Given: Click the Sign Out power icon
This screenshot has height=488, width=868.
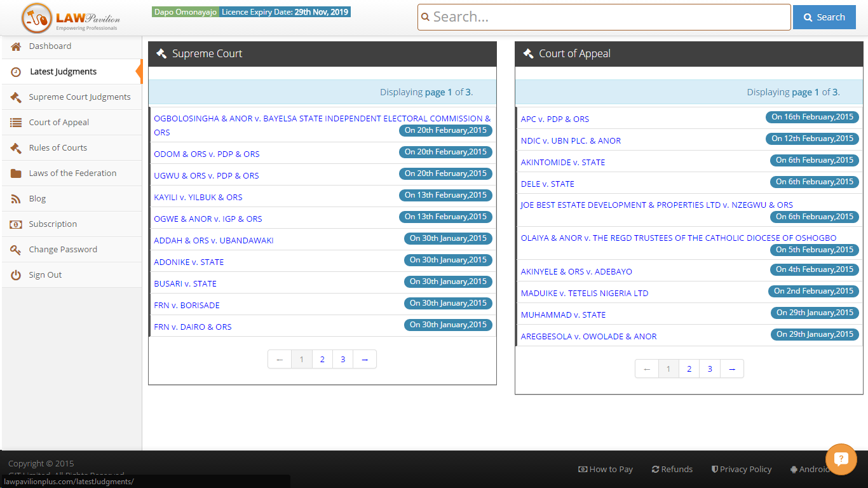Looking at the screenshot, I should pyautogui.click(x=16, y=275).
